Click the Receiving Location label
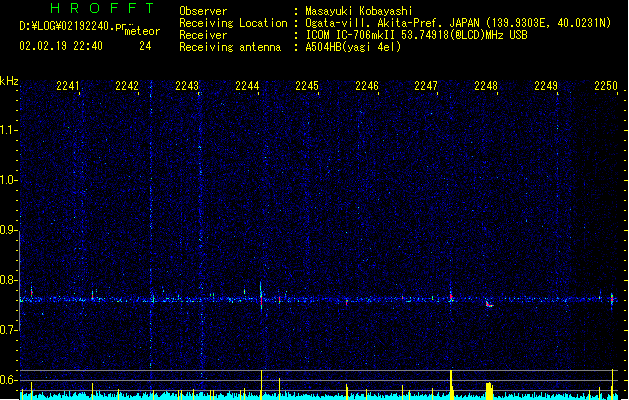 233,23
